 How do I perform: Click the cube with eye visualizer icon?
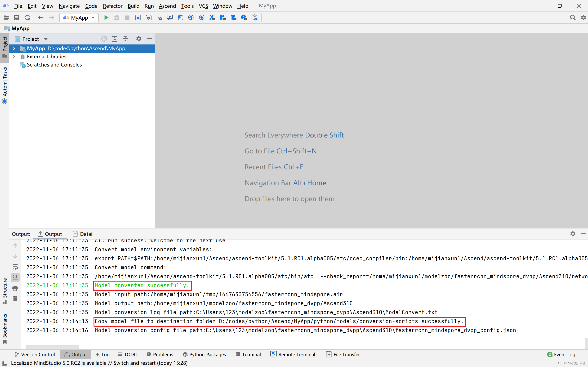click(255, 18)
